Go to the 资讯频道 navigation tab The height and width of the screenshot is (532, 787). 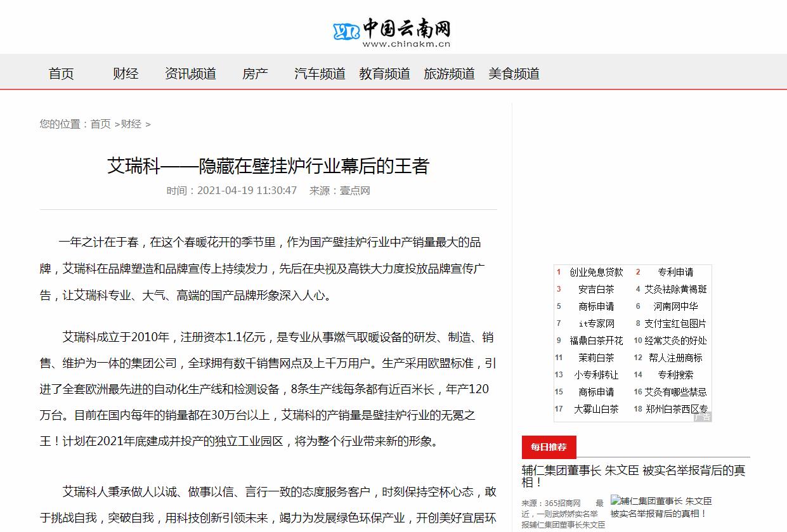(x=190, y=74)
